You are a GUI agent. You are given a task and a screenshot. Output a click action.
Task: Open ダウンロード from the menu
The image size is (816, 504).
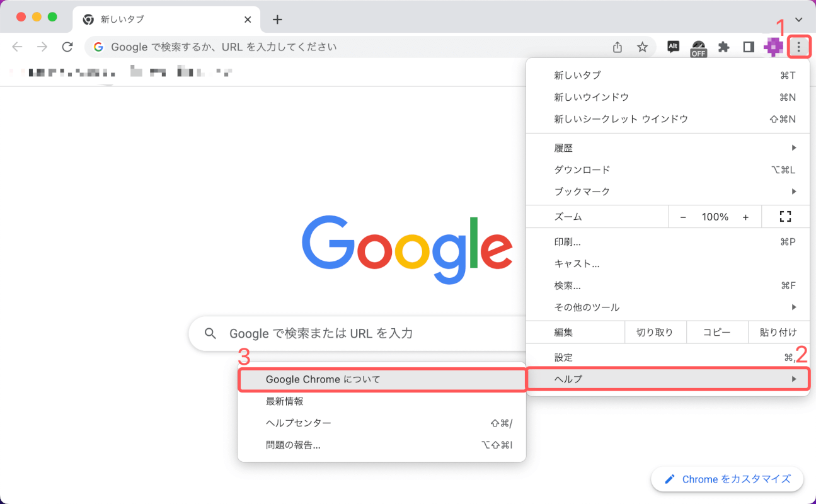668,169
